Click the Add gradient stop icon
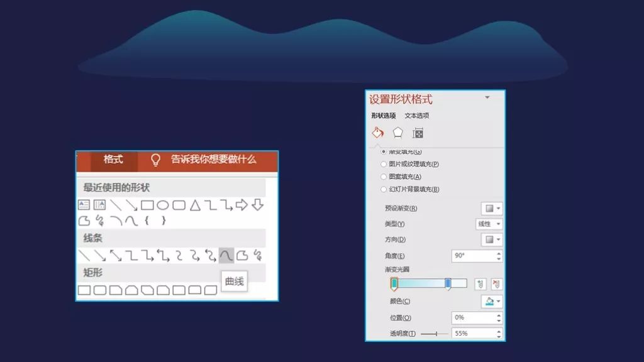 pos(480,284)
